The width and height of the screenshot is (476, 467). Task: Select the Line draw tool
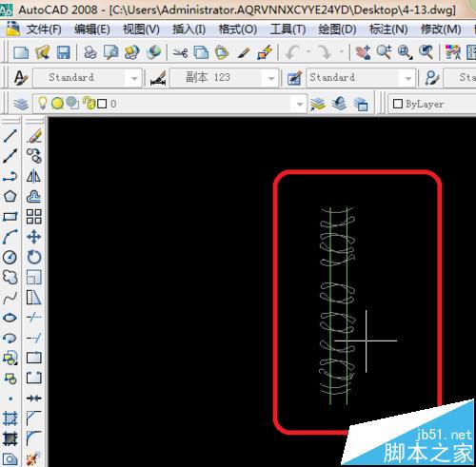[10, 136]
